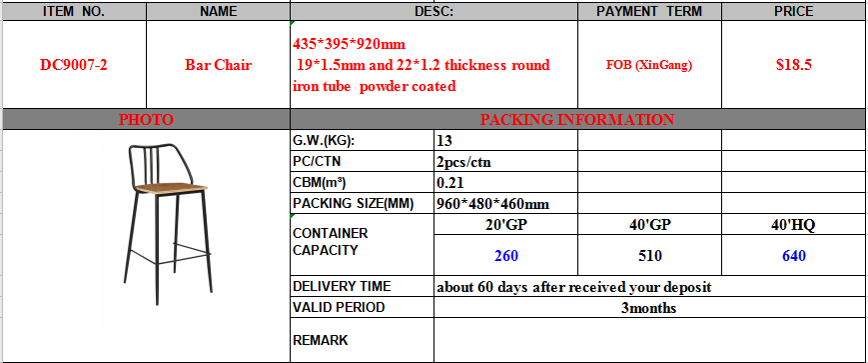Image resolution: width=868 pixels, height=363 pixels.
Task: Select the PHOTO header cell
Action: tap(146, 119)
